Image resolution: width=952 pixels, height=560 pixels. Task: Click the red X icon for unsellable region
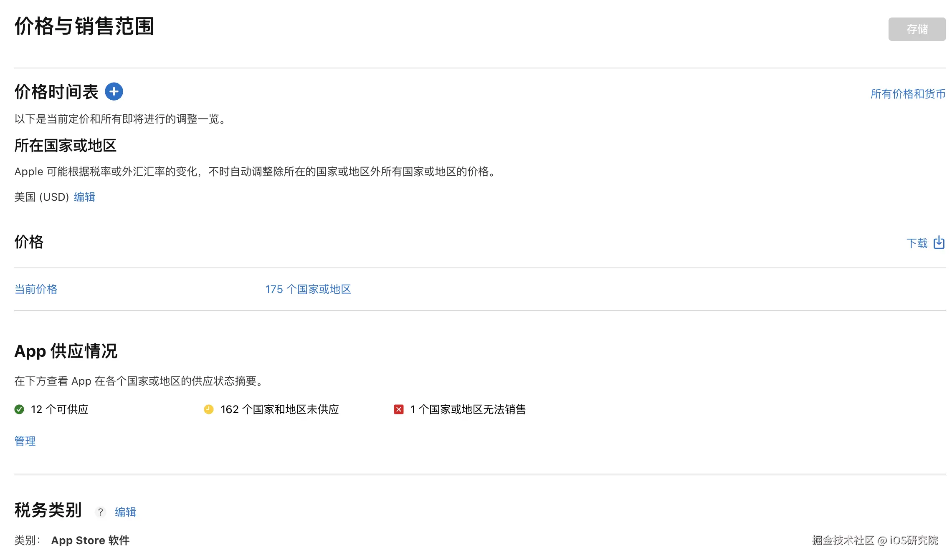(399, 409)
